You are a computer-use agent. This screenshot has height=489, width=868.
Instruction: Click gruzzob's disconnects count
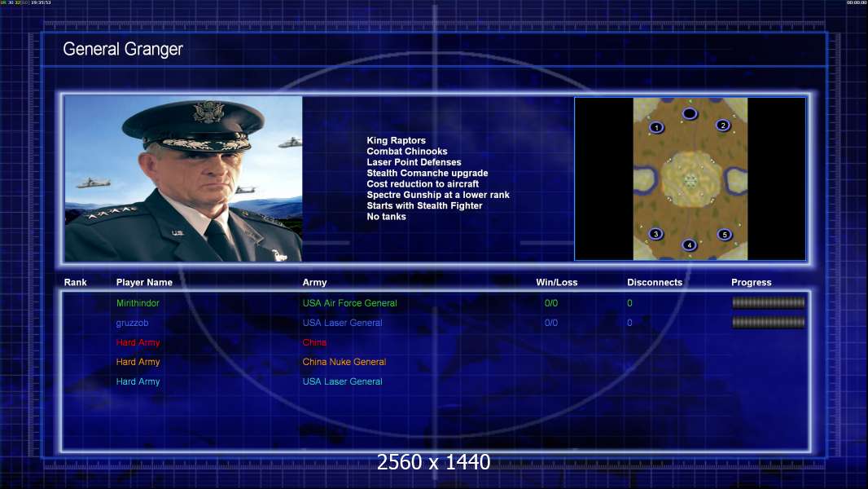tap(629, 323)
